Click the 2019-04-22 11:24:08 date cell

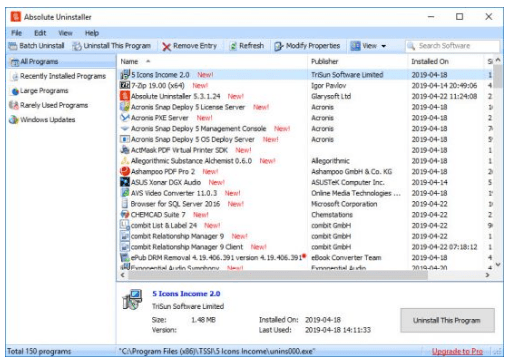(444, 96)
